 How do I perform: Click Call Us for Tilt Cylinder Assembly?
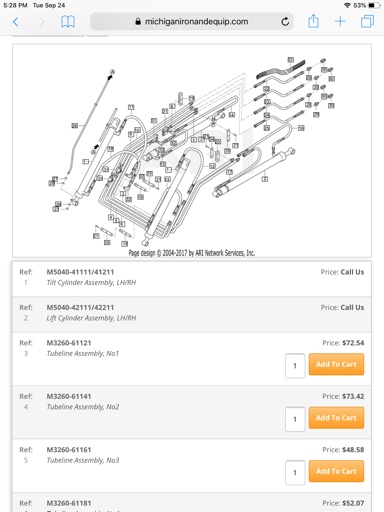coord(352,272)
